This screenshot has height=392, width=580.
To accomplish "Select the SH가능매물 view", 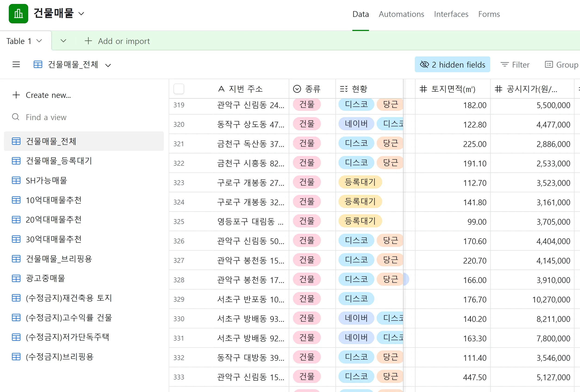I will (84, 180).
